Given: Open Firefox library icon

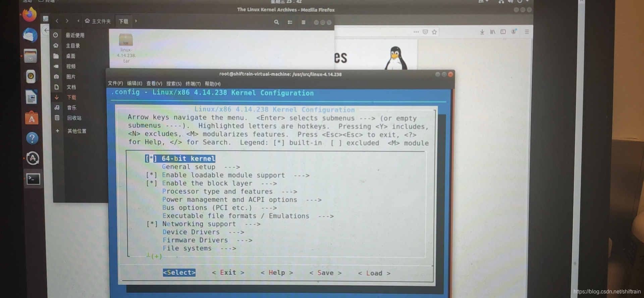Looking at the screenshot, I should coord(492,32).
